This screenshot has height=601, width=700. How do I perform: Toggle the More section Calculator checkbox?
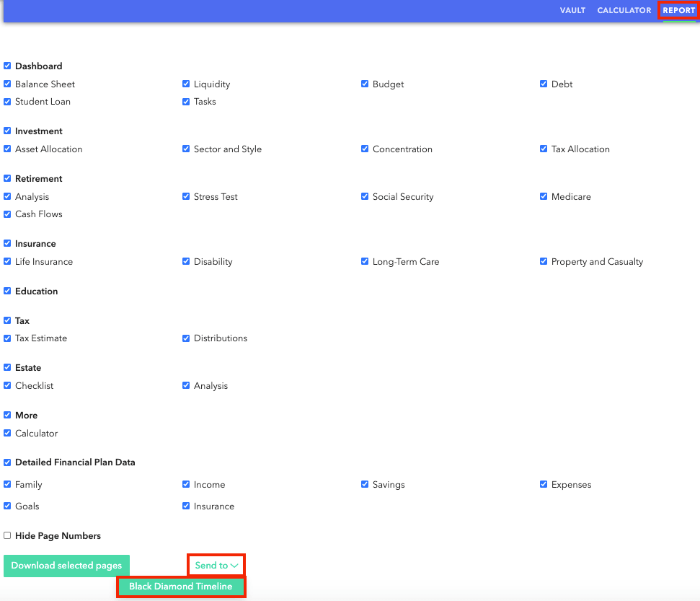pos(7,433)
